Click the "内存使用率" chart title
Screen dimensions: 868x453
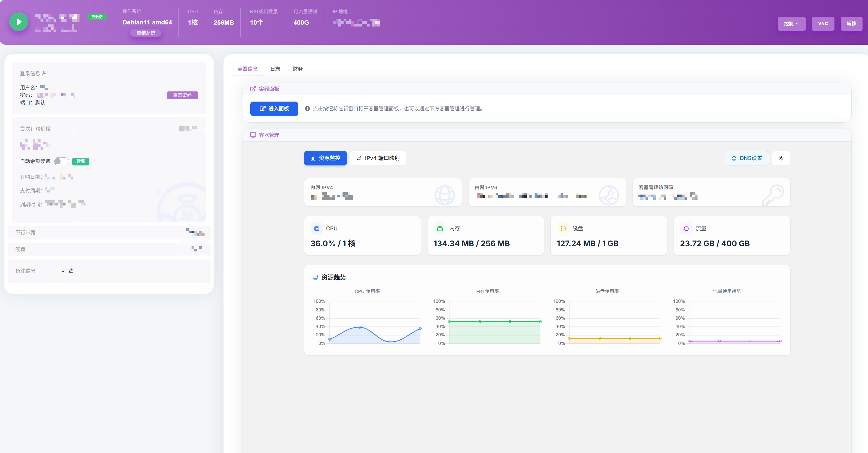(x=487, y=291)
